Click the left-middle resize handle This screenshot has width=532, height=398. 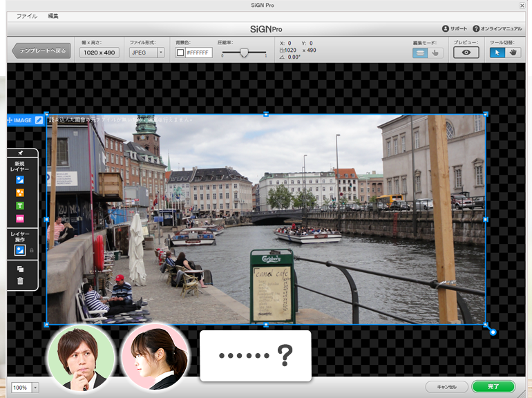[46, 220]
